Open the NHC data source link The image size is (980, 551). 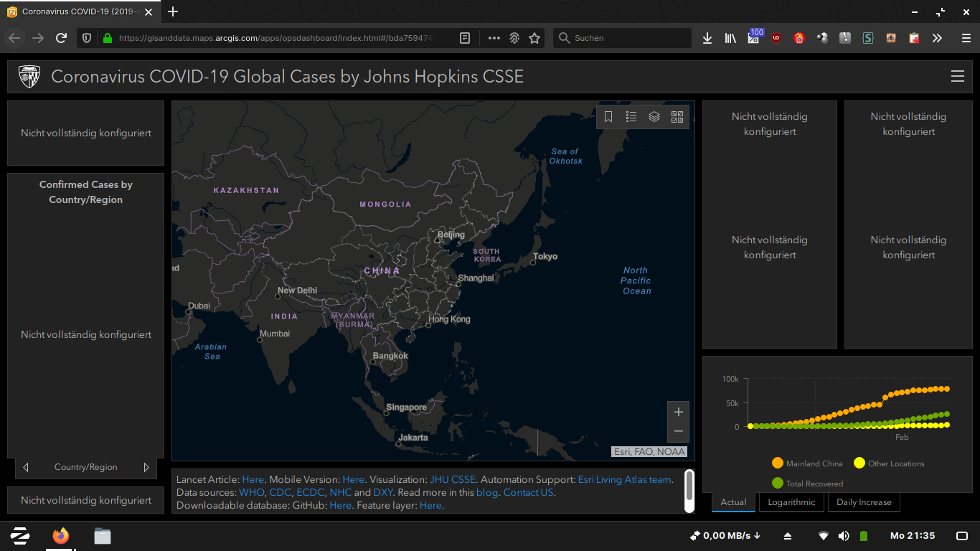pyautogui.click(x=340, y=492)
